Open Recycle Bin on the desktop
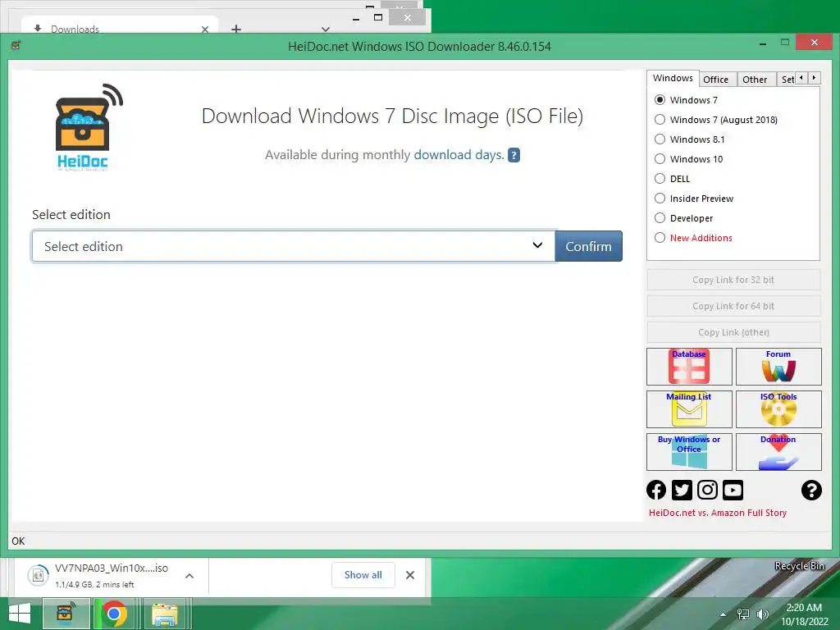Image resolution: width=840 pixels, height=630 pixels. pos(799,566)
